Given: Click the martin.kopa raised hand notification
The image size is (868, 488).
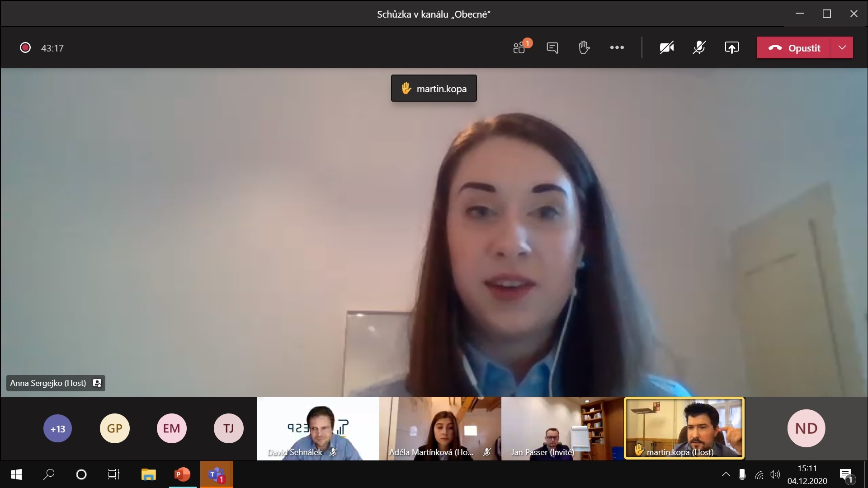Looking at the screenshot, I should [434, 89].
